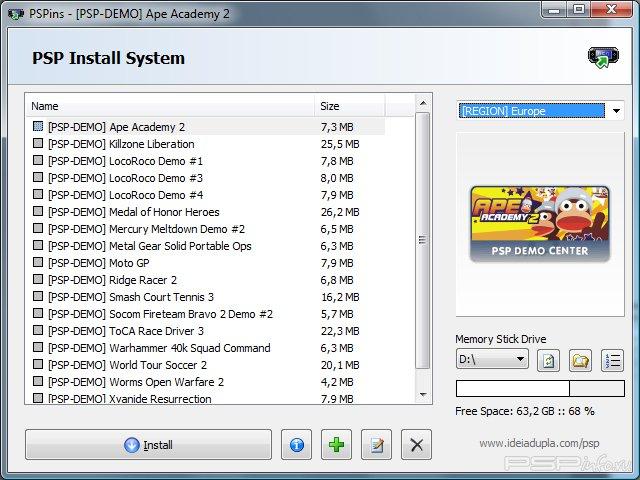
Task: Click the free space progress bar
Action: [540, 389]
